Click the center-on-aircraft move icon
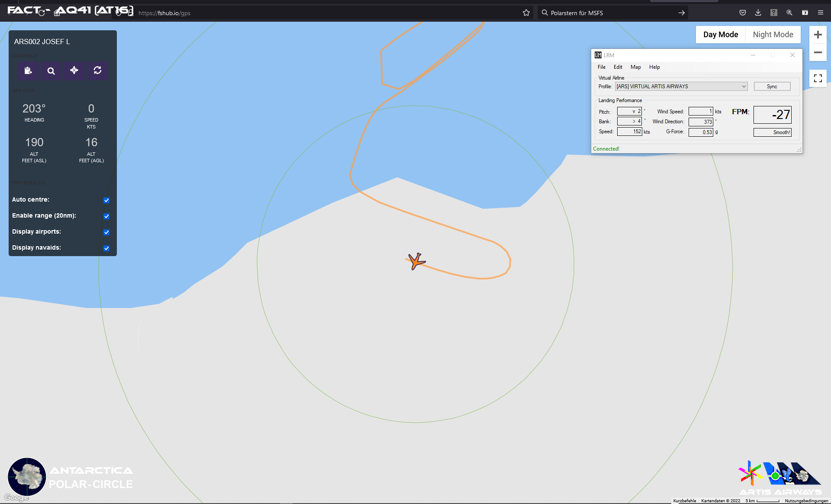Image resolution: width=831 pixels, height=504 pixels. [x=74, y=71]
